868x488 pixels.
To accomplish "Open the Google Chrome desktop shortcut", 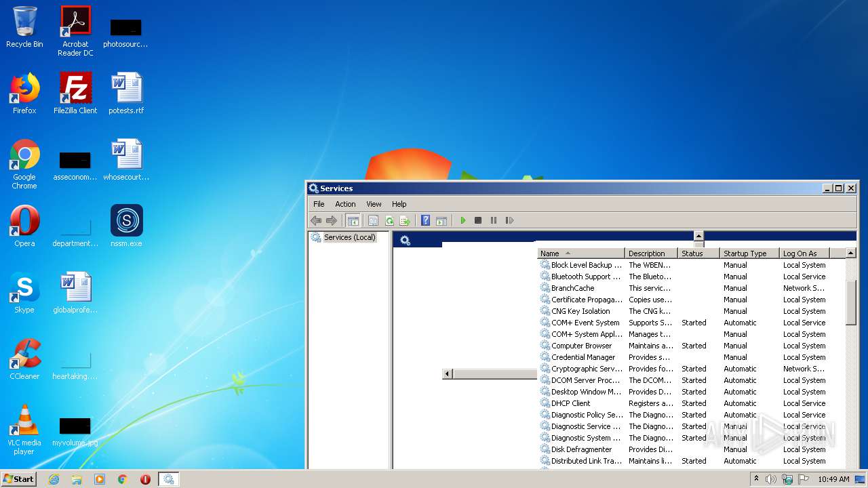I will coord(24,164).
